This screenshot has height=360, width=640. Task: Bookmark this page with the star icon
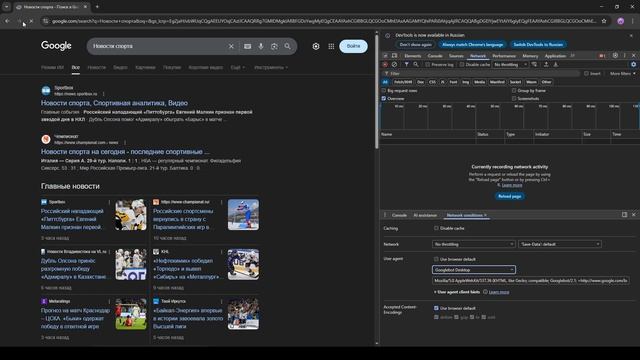[x=604, y=21]
